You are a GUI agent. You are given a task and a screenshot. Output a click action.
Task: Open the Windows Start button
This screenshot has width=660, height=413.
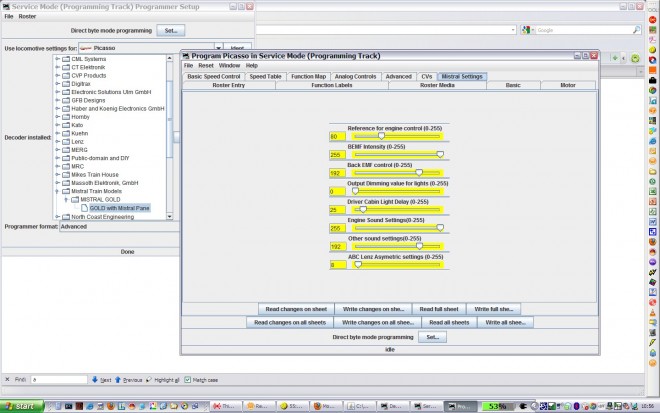click(22, 406)
